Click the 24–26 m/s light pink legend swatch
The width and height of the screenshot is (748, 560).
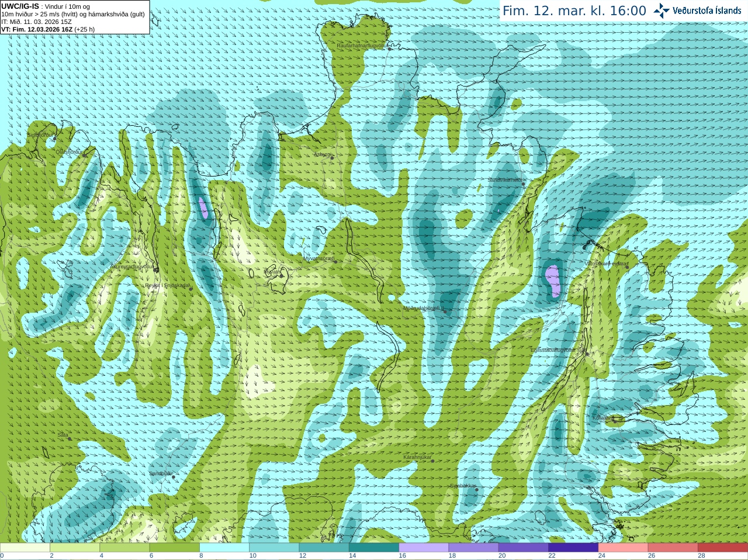click(623, 548)
